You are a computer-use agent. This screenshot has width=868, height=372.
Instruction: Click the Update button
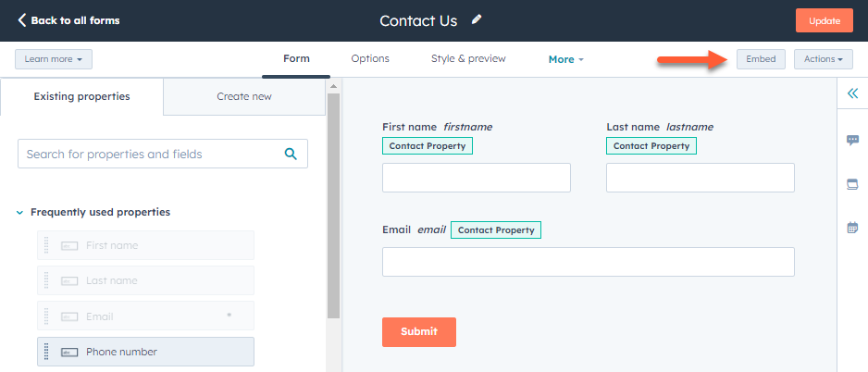pyautogui.click(x=824, y=20)
